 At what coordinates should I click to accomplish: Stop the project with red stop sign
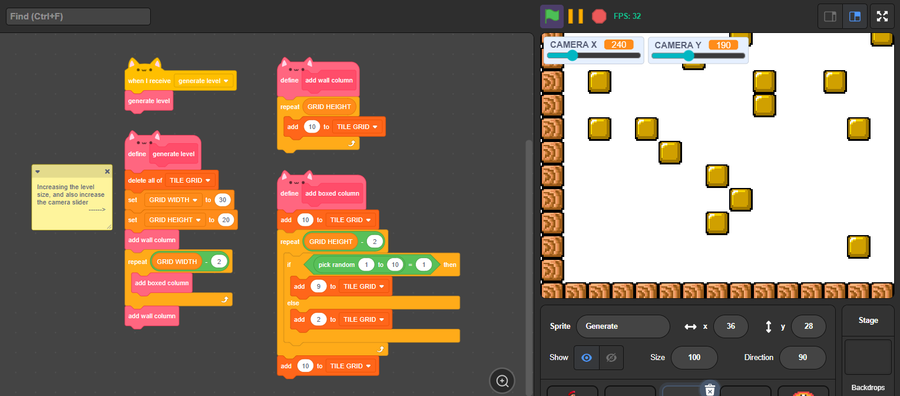(x=599, y=16)
